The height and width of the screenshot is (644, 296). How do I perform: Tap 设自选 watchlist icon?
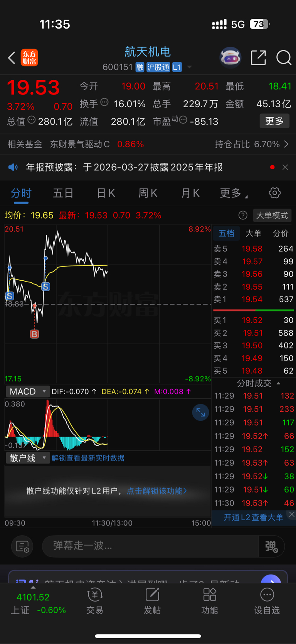(x=267, y=601)
